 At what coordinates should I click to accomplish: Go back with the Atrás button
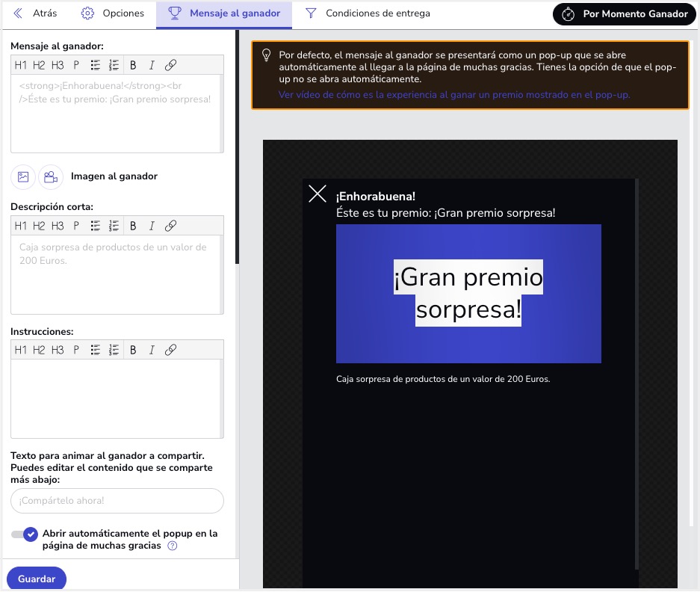point(35,13)
